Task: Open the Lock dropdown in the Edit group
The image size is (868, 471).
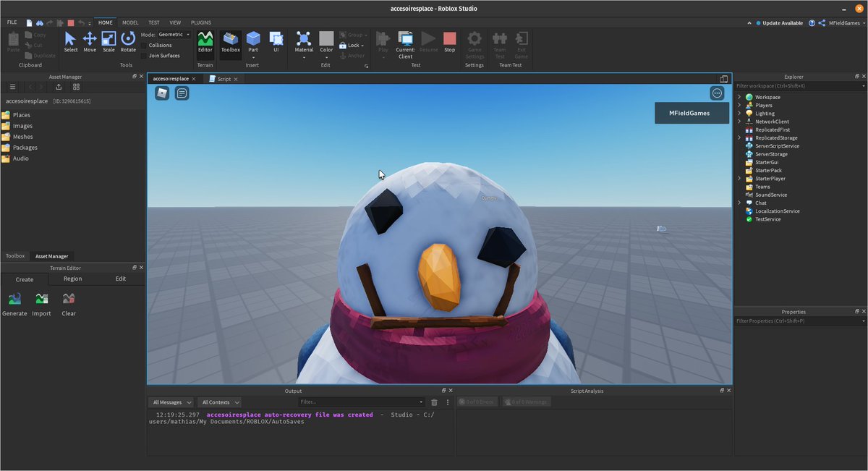Action: coord(352,45)
